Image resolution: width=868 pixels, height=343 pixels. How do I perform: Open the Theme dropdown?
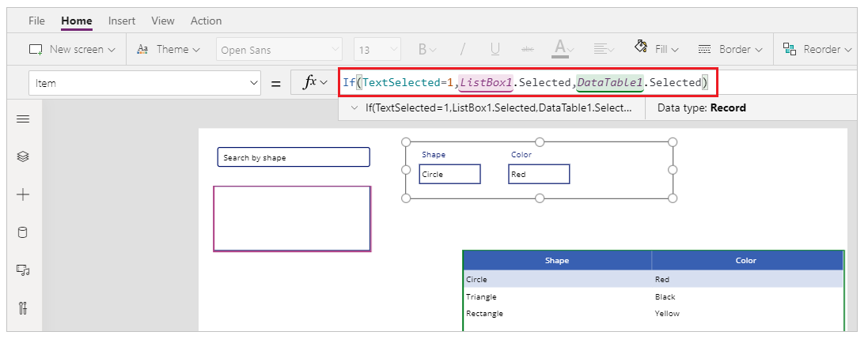169,49
